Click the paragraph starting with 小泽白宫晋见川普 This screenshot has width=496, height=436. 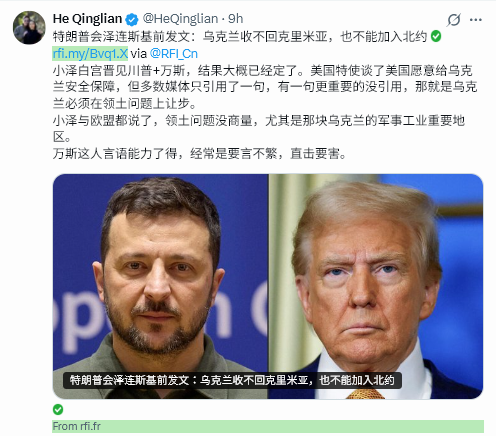click(265, 87)
